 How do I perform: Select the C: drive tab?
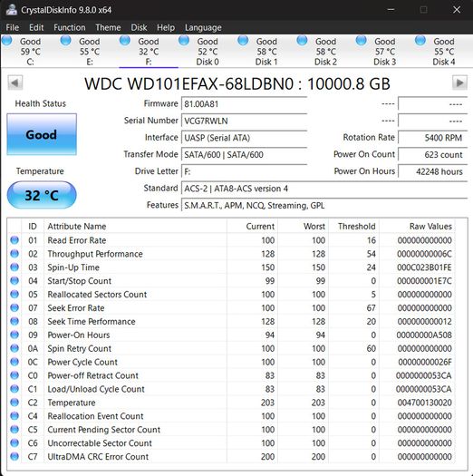coord(30,52)
